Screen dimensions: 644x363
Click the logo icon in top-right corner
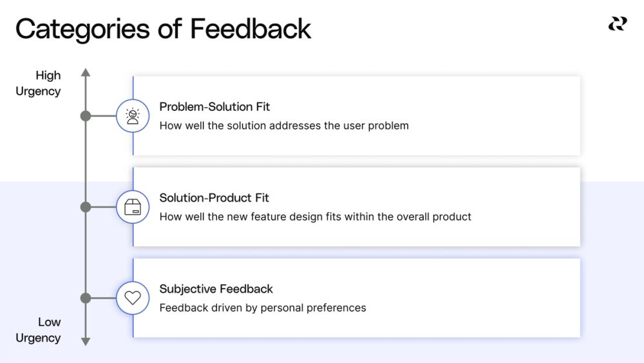coord(617,24)
